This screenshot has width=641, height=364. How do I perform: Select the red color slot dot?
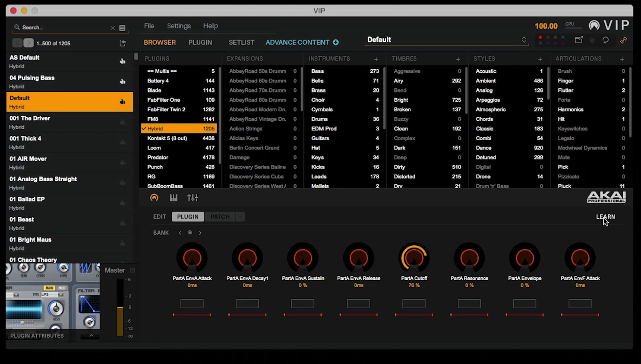540,38
